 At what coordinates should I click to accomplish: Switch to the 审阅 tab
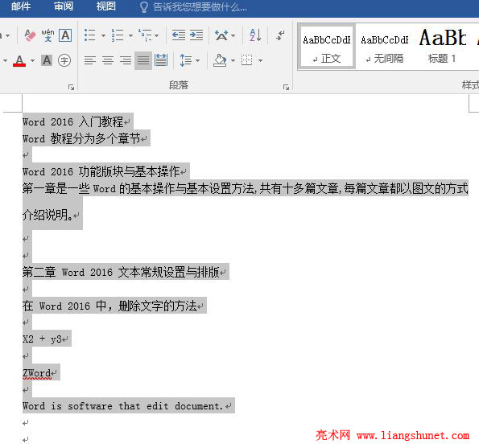[64, 6]
